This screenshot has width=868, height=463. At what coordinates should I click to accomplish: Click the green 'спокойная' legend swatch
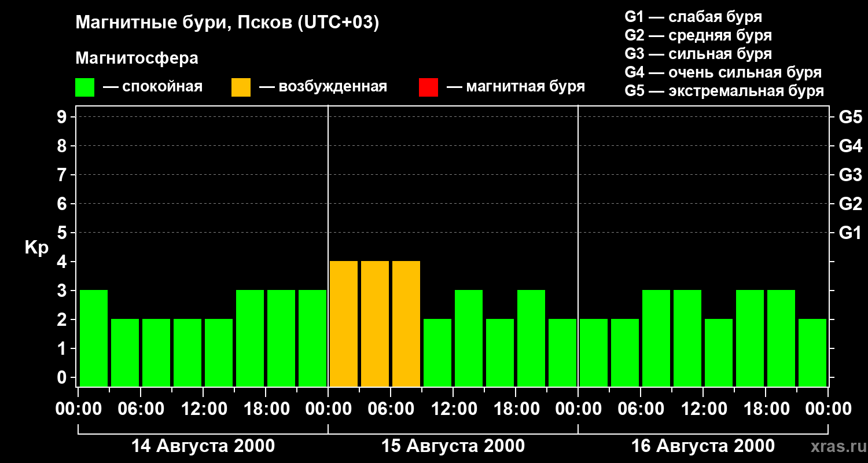pos(84,87)
